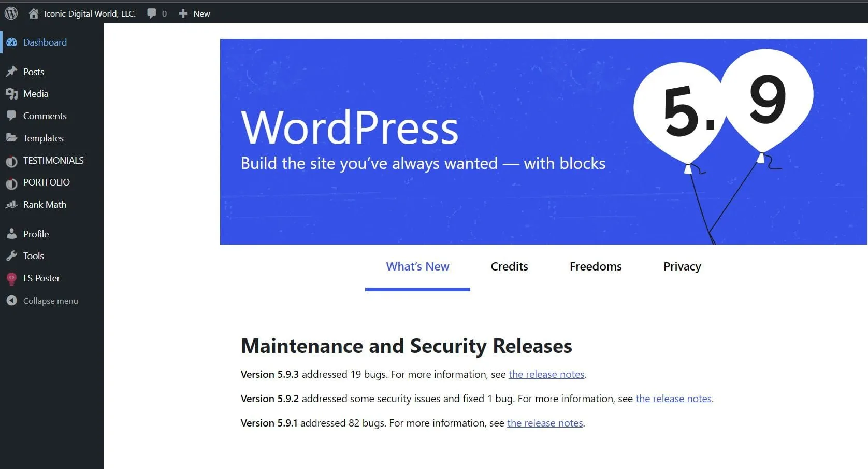Click the Comments speech bubble sidebar icon
868x469 pixels.
coord(11,116)
